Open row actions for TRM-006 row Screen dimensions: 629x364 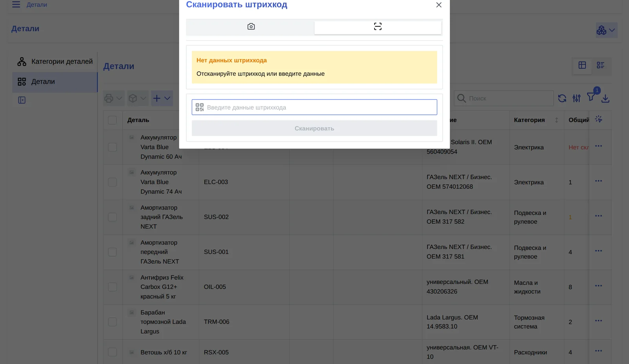(598, 321)
